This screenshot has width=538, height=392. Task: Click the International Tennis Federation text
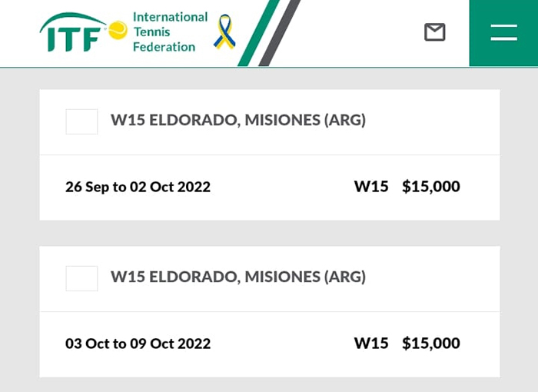coord(169,32)
